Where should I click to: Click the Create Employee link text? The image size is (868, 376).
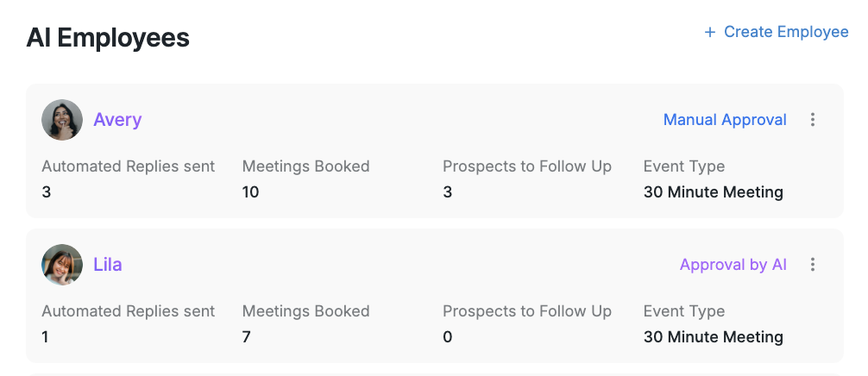pos(786,32)
